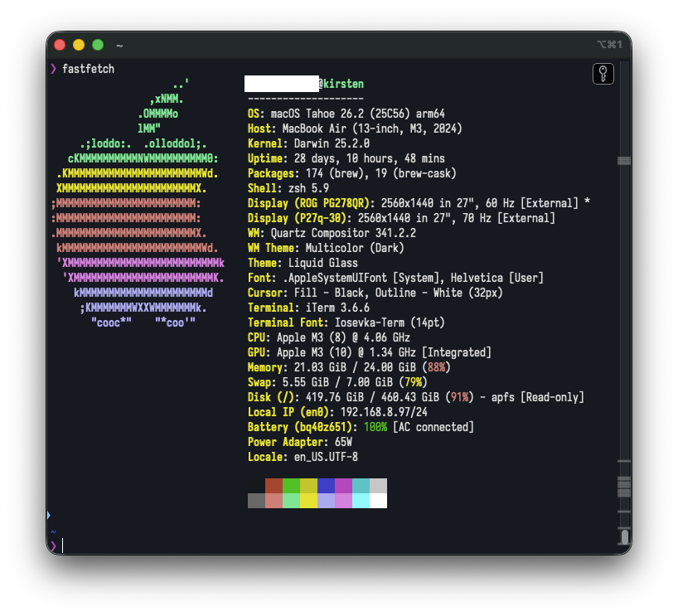This screenshot has height=616, width=678.
Task: Click the 'Terminal: iTerm 3.6.6' line
Action: [x=308, y=308]
